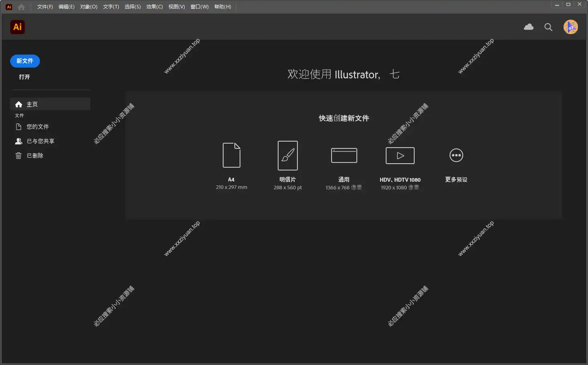Viewport: 588px width, 365px height.
Task: Pick the HDV, HDTV 1080 video preset
Action: click(x=400, y=156)
